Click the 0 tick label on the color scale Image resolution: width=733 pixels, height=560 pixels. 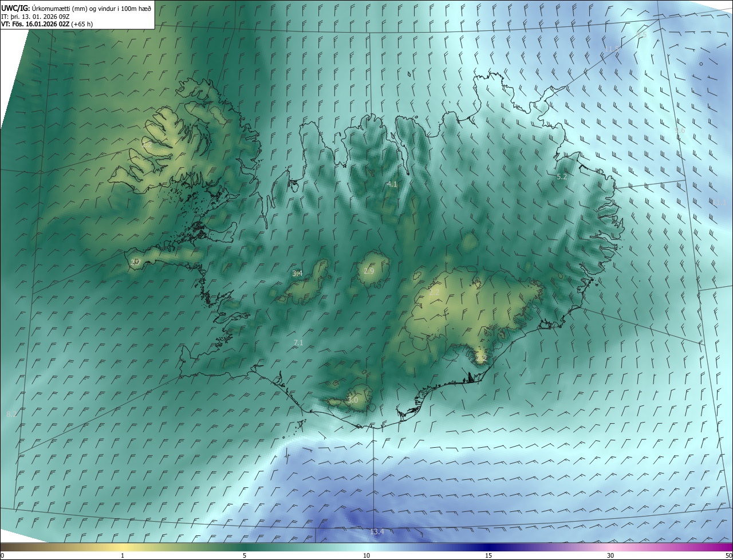pyautogui.click(x=2, y=556)
